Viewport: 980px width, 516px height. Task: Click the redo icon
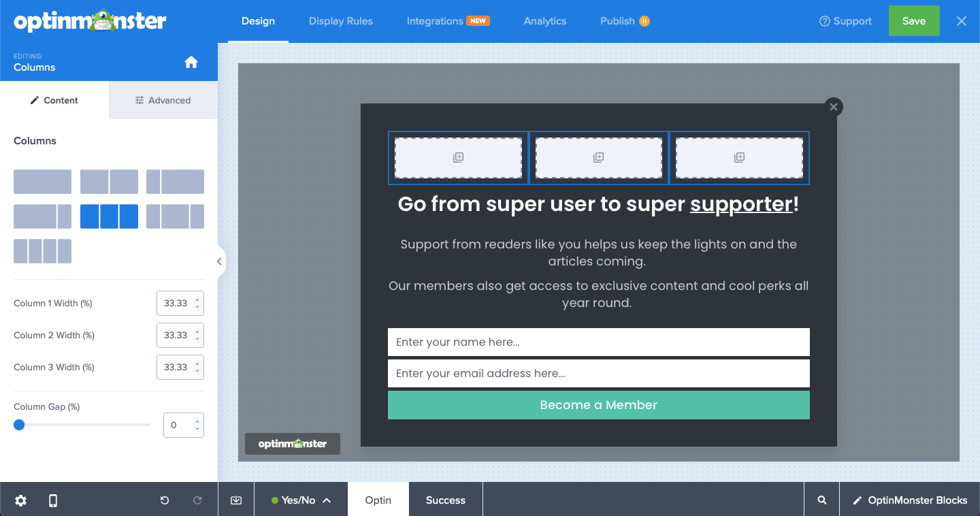click(x=197, y=500)
